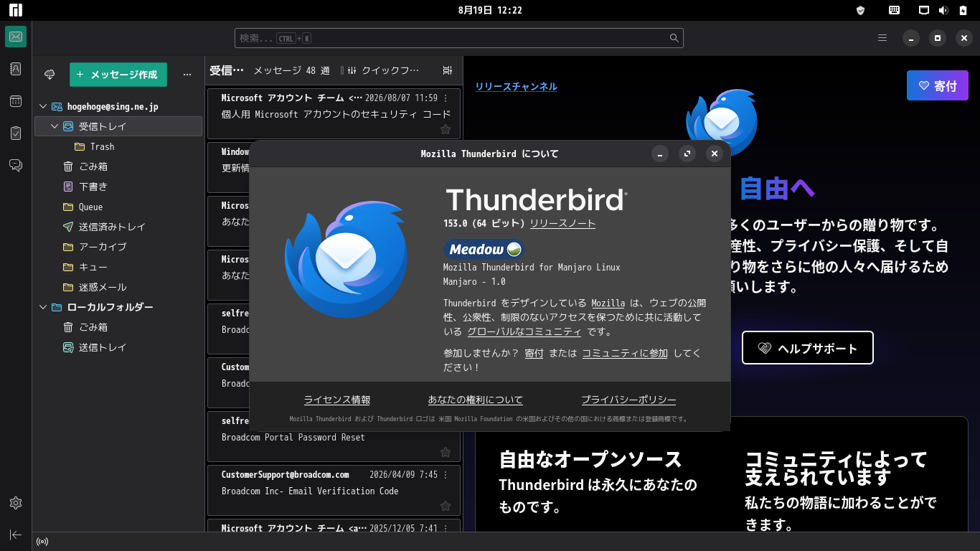Click message list display options icon
Image resolution: width=980 pixels, height=551 pixels.
(448, 70)
